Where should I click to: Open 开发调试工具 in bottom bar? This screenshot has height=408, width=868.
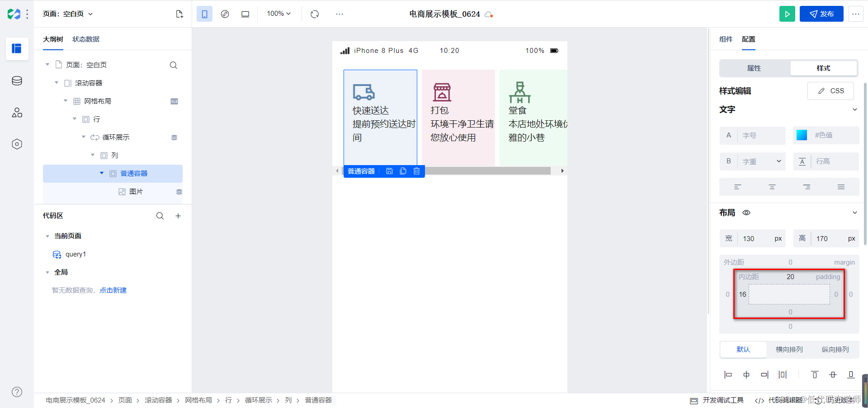coord(717,400)
